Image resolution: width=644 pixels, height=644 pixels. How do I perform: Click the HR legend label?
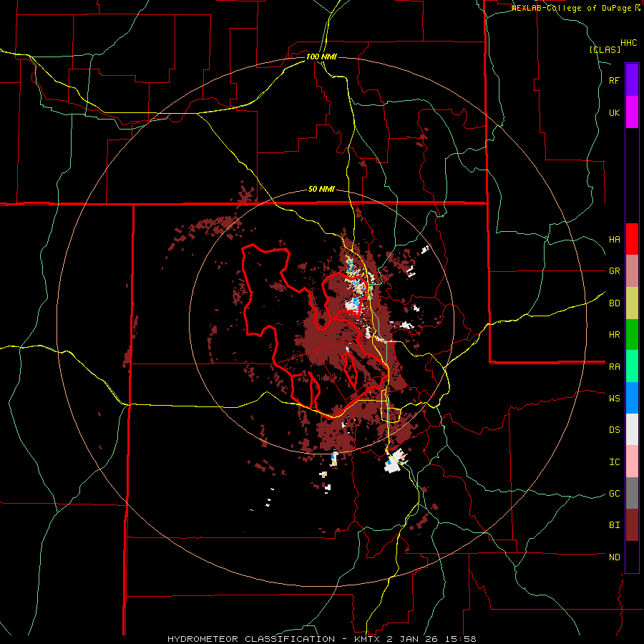click(x=614, y=335)
